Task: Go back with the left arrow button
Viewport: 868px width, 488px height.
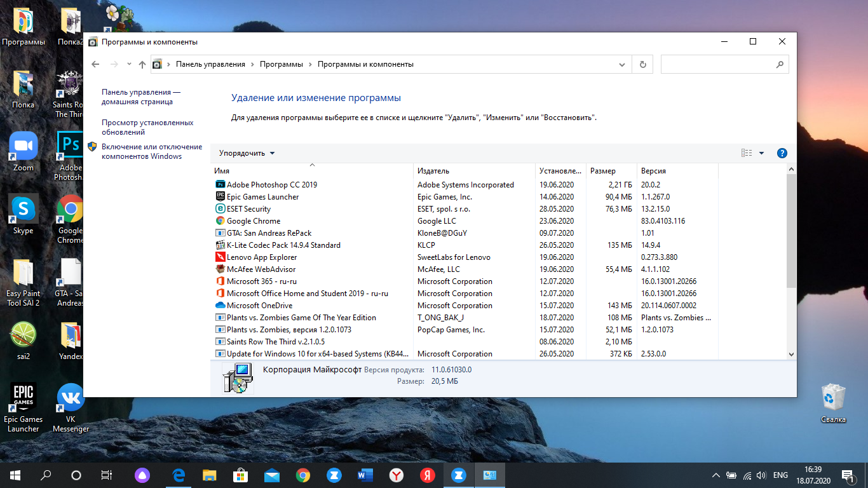Action: (x=95, y=64)
